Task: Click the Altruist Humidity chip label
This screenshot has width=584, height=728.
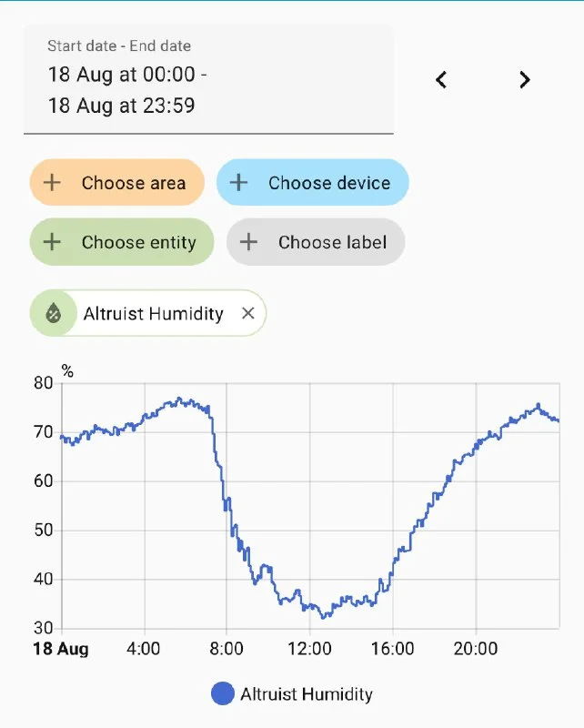Action: point(153,314)
